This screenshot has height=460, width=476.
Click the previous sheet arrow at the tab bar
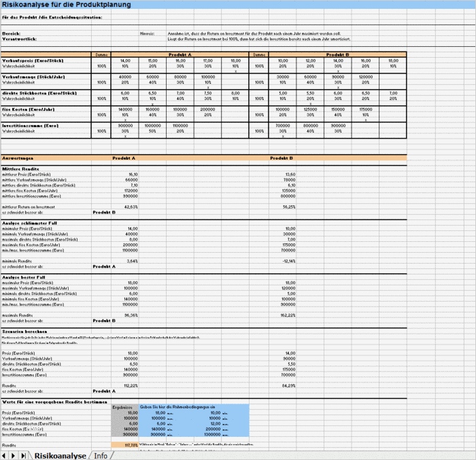pyautogui.click(x=4, y=455)
